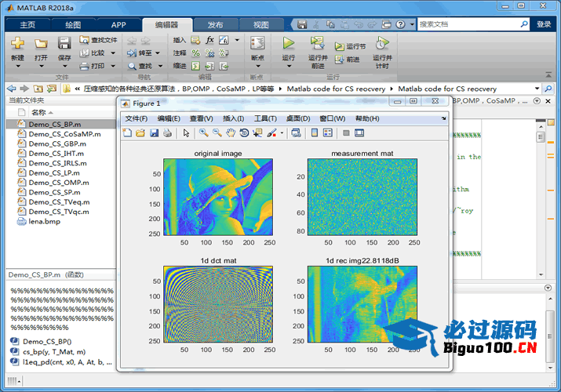Switch to the Publish (发布) tab
The width and height of the screenshot is (561, 392).
(x=216, y=24)
